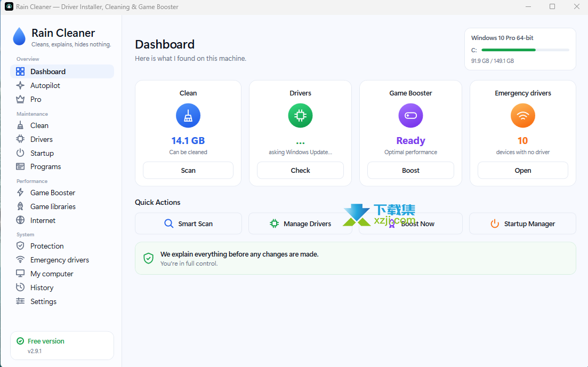Open the Dashboard page in sidebar
Image resolution: width=588 pixels, height=367 pixels.
pos(62,71)
